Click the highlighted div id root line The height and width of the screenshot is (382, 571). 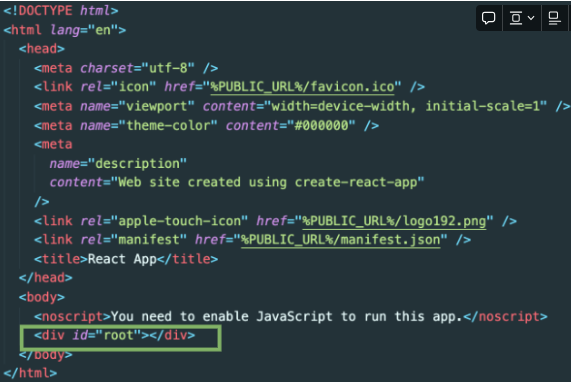click(121, 338)
